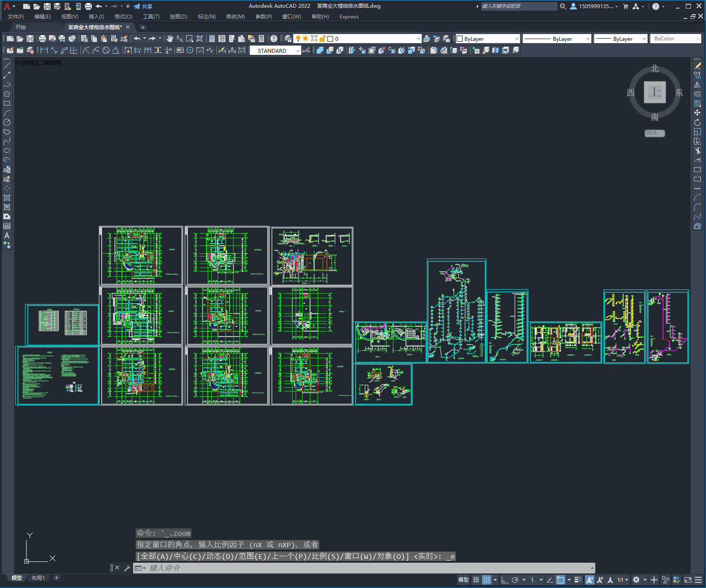Close the 某商业大楼给排水图纸 drawing tab

[127, 27]
